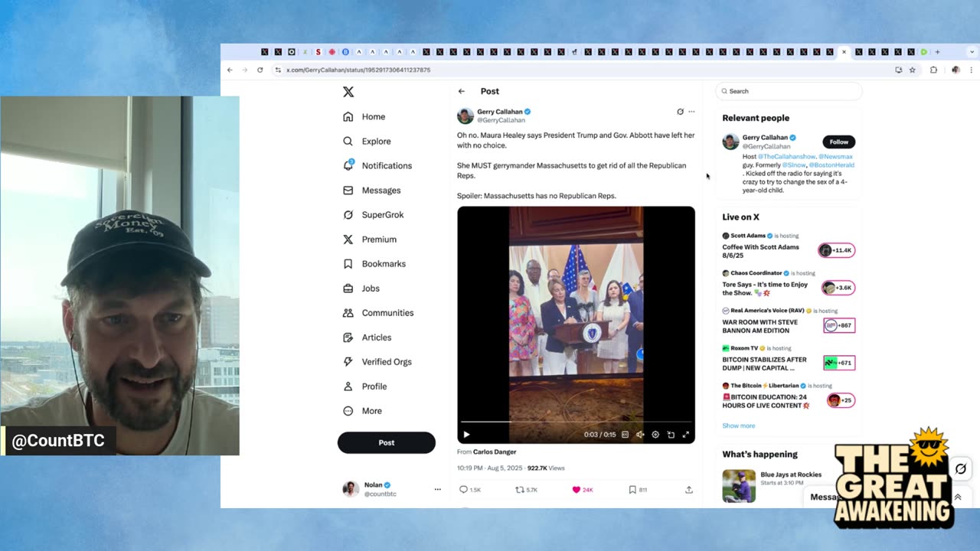Screen dimensions: 980x551
Task: Open the Chrome profile avatar in the toolbar
Action: click(x=955, y=70)
